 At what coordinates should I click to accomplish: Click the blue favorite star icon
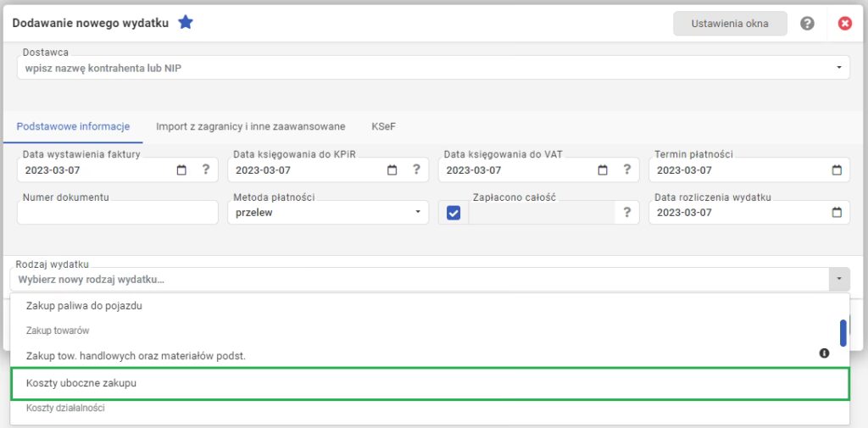[186, 23]
